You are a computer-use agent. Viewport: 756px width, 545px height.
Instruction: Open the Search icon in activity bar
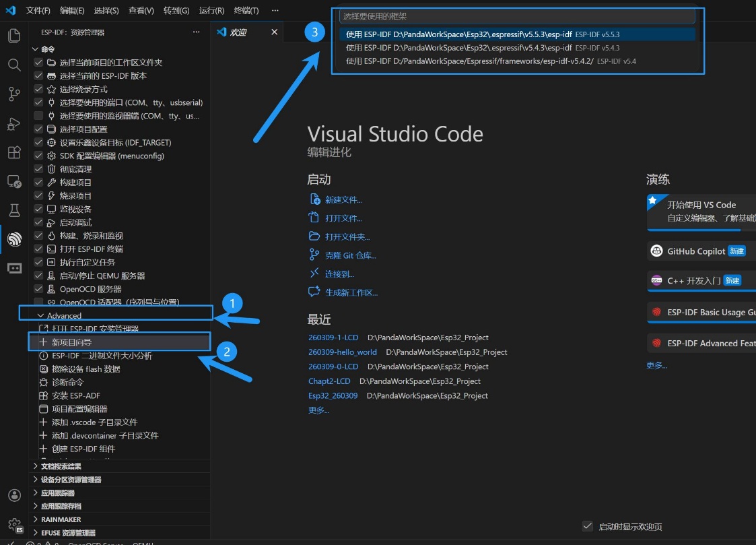pyautogui.click(x=14, y=65)
